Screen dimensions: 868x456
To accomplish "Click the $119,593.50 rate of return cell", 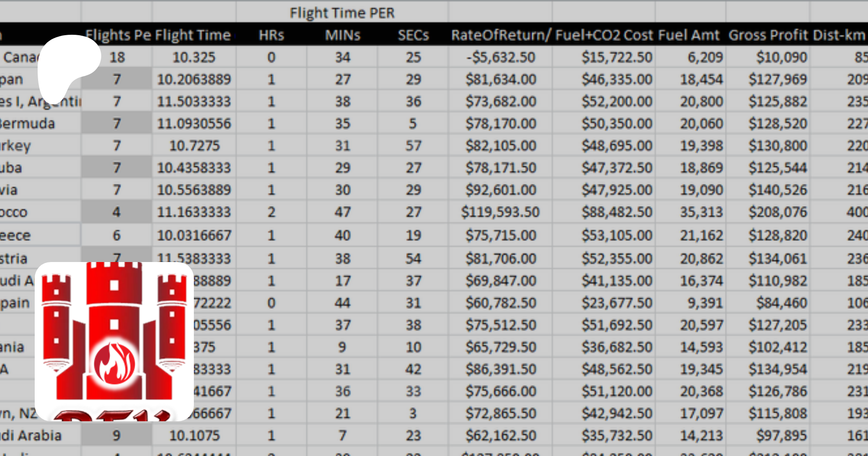I will coord(501,212).
